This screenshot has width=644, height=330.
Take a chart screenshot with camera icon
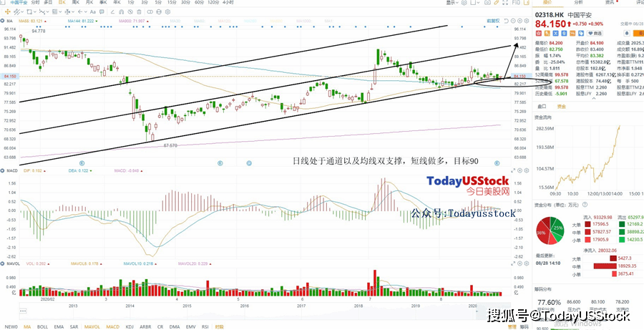coord(487,2)
